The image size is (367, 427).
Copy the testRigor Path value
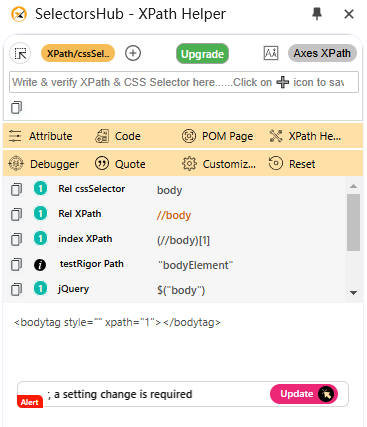tap(16, 264)
